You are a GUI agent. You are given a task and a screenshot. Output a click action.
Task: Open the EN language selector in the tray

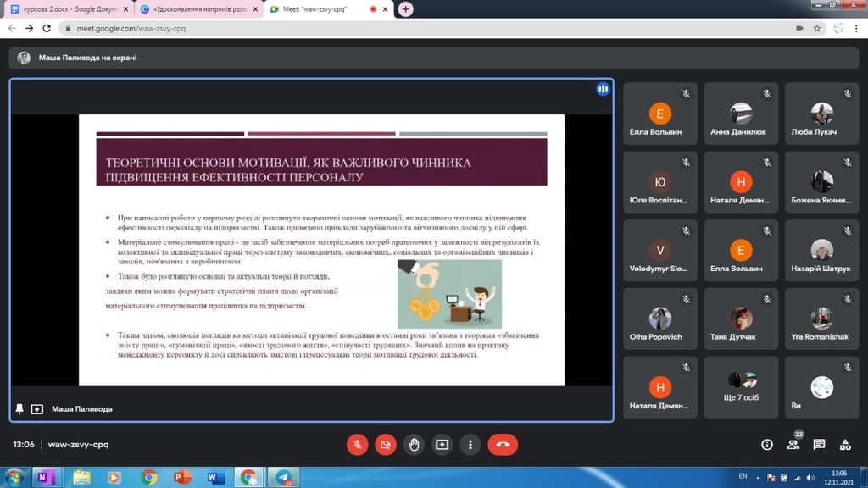point(743,477)
